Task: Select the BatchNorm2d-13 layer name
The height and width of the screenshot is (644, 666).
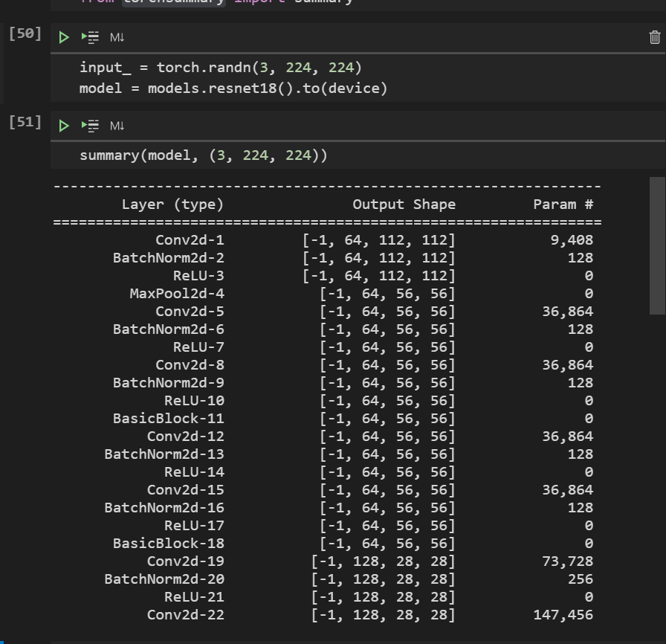Action: tap(164, 454)
